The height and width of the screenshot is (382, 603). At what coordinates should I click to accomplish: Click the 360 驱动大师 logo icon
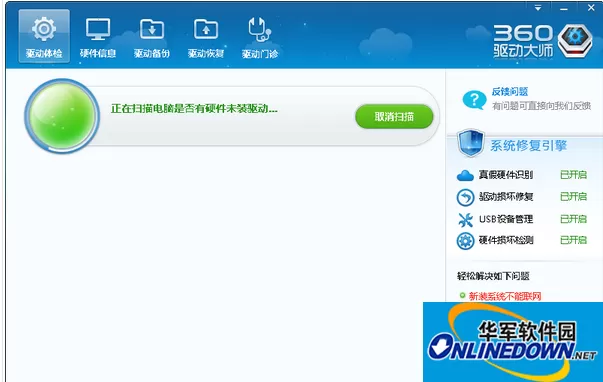coord(575,41)
